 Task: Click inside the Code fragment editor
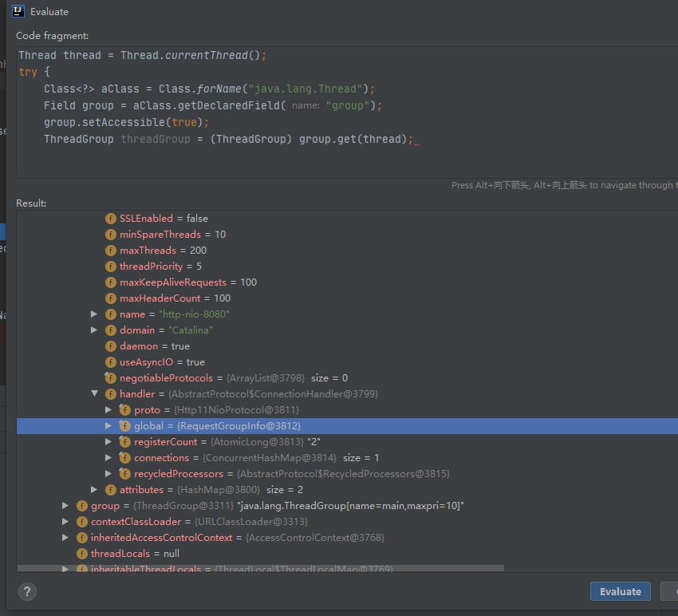click(347, 113)
